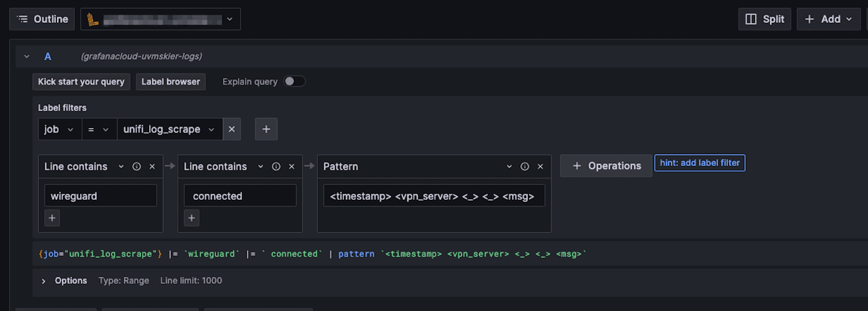This screenshot has width=868, height=311.
Task: Click the pattern expression field
Action: [434, 196]
